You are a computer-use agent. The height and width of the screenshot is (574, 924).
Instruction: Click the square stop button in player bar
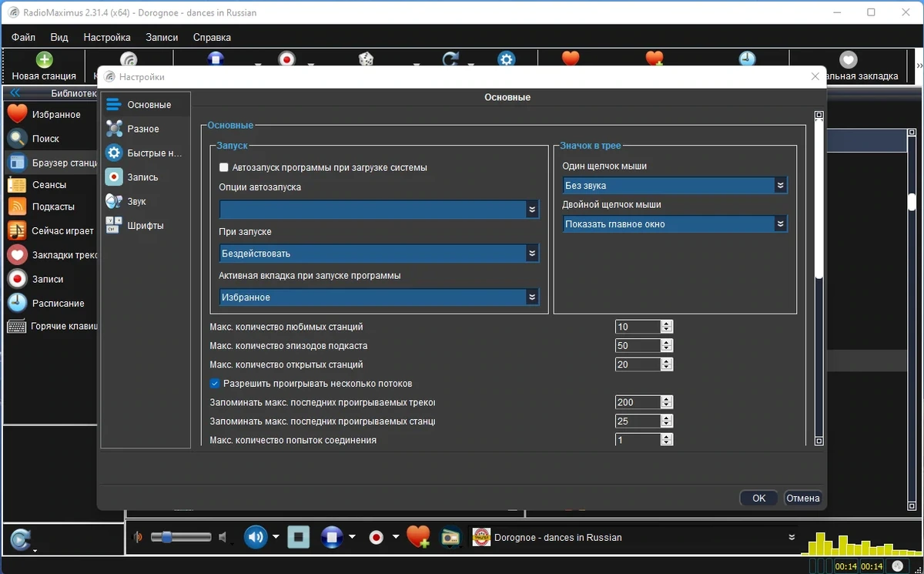coord(299,537)
